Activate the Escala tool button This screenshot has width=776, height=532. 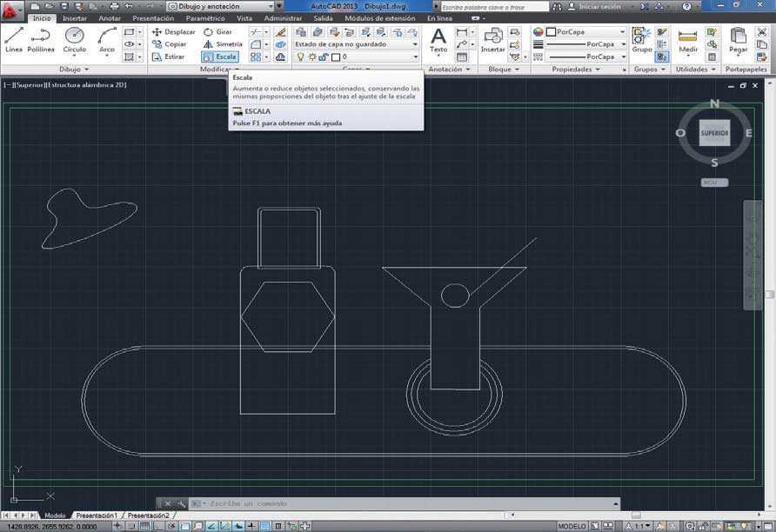click(x=220, y=57)
